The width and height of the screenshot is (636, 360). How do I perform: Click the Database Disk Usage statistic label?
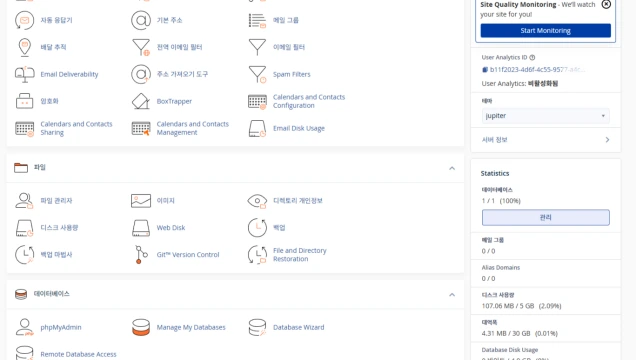point(509,350)
